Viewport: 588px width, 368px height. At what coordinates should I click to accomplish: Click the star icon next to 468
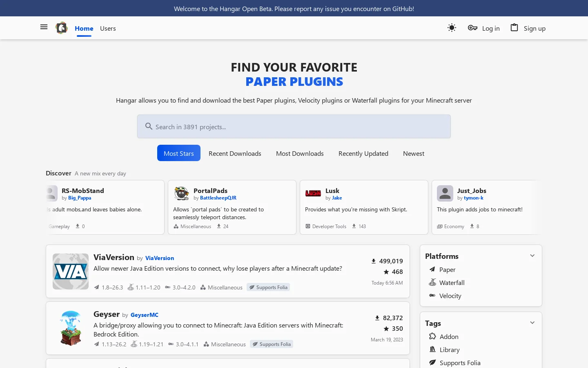click(x=386, y=272)
